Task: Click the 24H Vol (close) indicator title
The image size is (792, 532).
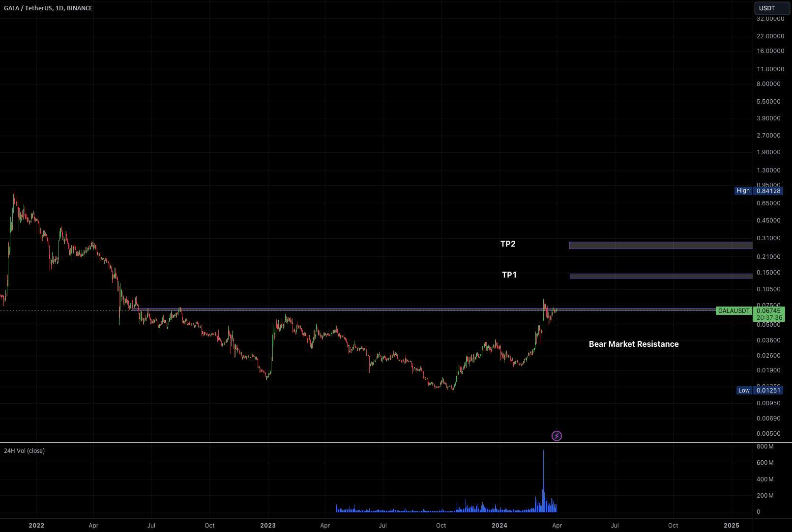Action: 24,450
